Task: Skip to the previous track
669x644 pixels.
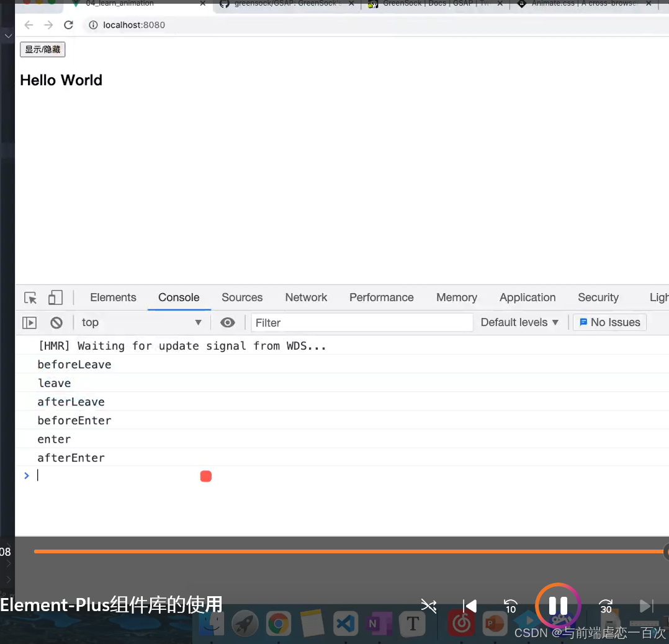Action: tap(470, 606)
